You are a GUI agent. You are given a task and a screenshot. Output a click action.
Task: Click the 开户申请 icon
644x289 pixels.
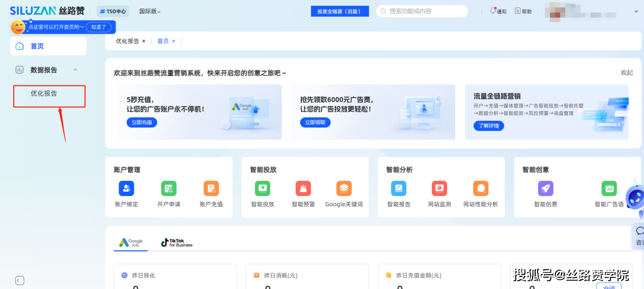click(x=169, y=189)
